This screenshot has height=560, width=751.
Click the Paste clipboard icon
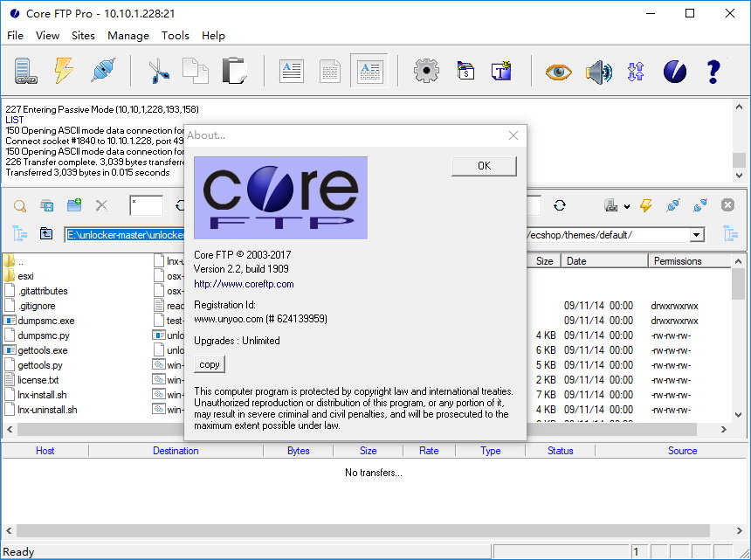click(234, 71)
